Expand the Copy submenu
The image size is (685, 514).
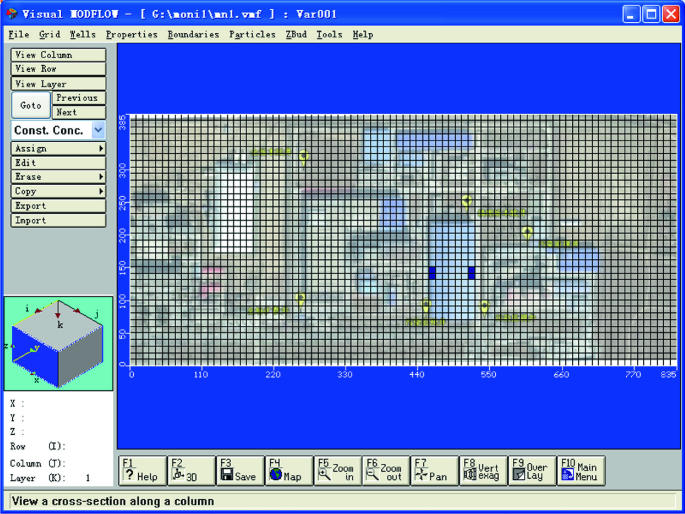(58, 191)
